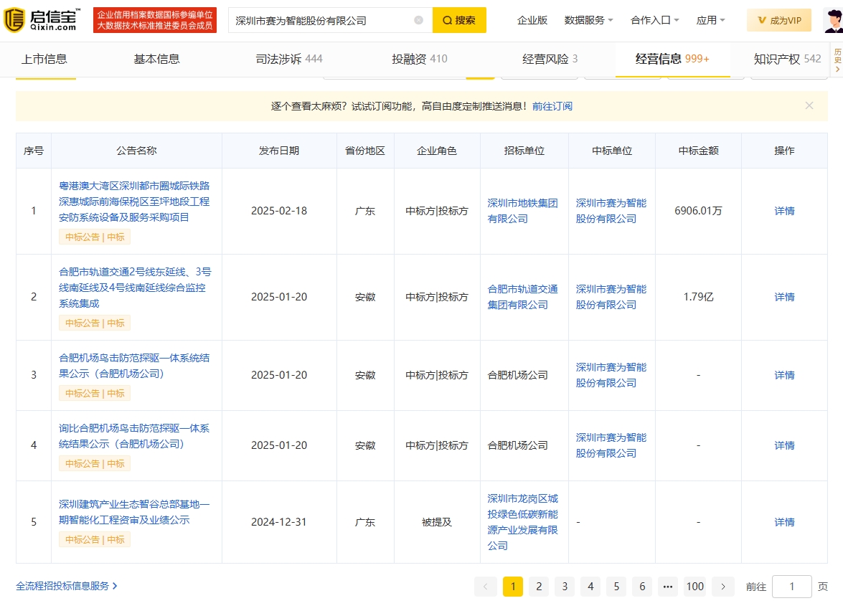Click 合肥机场公司 in row 3
Image resolution: width=843 pixels, height=616 pixels.
pos(517,375)
